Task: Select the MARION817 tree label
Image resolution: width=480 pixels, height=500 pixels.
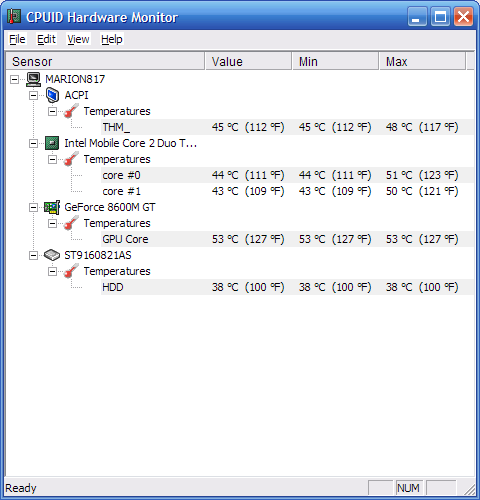Action: (75, 79)
